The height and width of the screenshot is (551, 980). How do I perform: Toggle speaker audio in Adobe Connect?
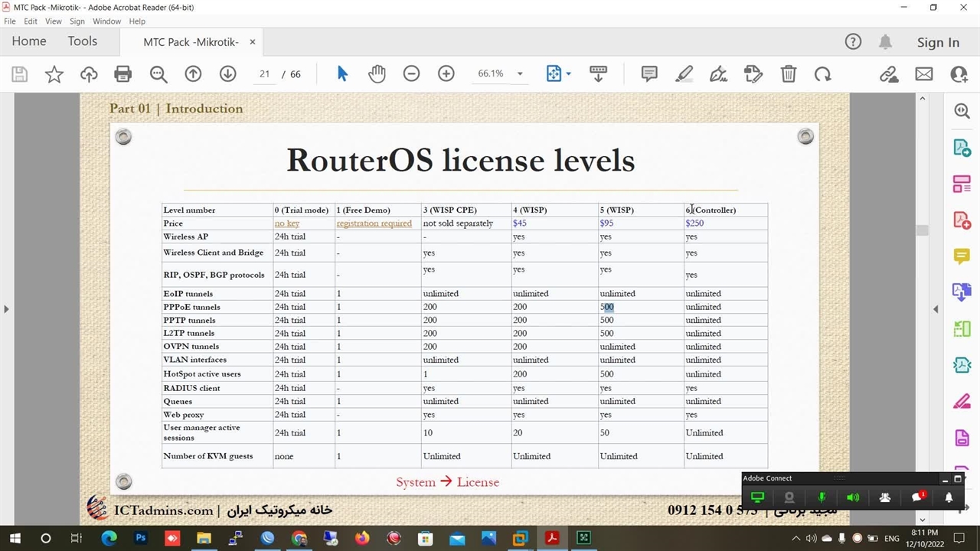[x=853, y=497]
